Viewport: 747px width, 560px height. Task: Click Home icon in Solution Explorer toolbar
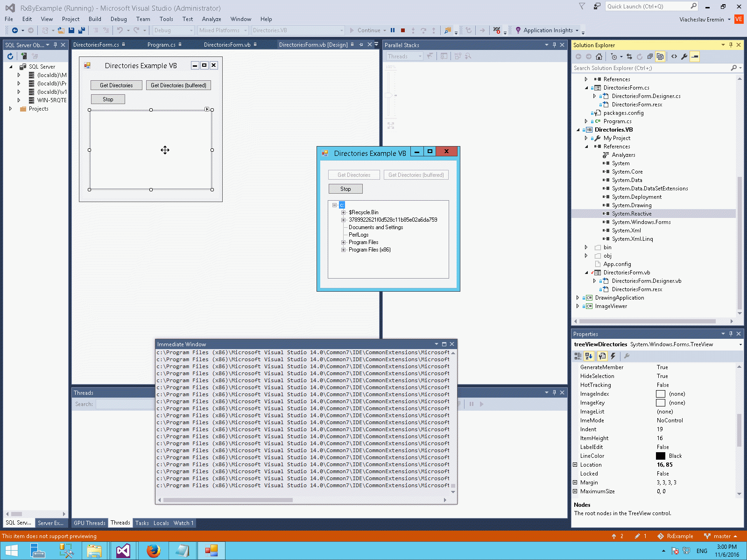(x=599, y=56)
